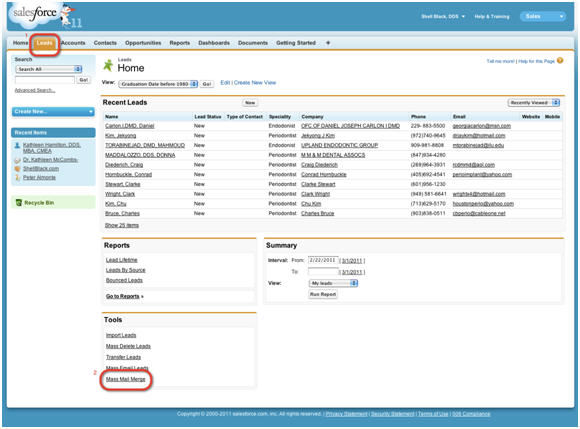This screenshot has width=580, height=429.
Task: Click the Company column header
Action: [312, 116]
